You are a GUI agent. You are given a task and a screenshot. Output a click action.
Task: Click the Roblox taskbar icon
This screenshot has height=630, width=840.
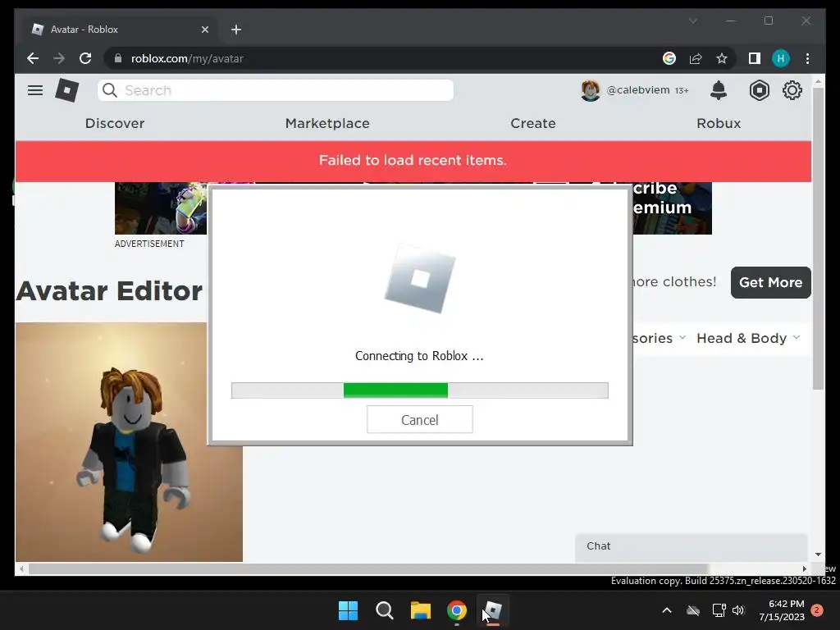tap(492, 610)
